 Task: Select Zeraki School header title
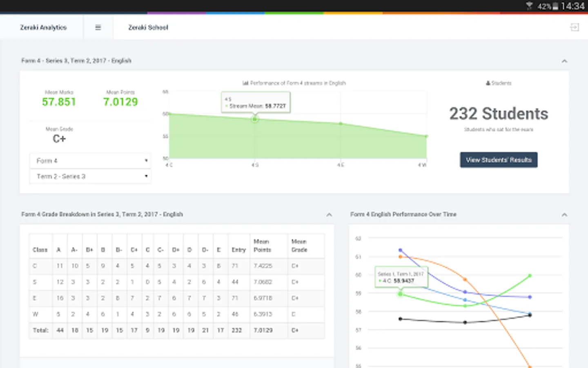coord(148,27)
